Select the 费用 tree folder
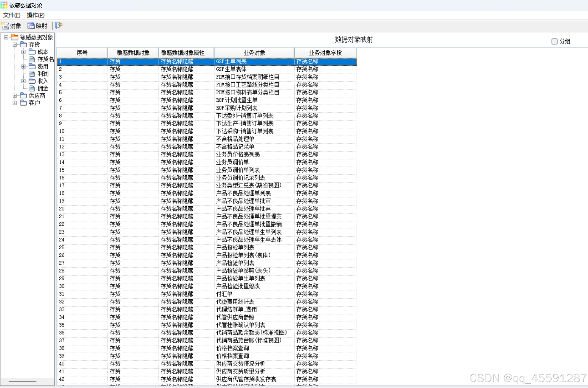This screenshot has height=388, width=588. pyautogui.click(x=43, y=66)
